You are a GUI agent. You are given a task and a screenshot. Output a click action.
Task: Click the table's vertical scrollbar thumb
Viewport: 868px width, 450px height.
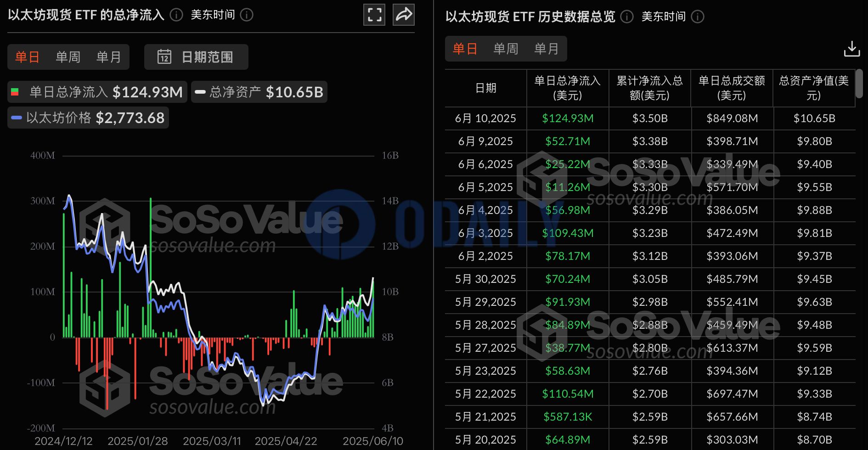coord(859,84)
